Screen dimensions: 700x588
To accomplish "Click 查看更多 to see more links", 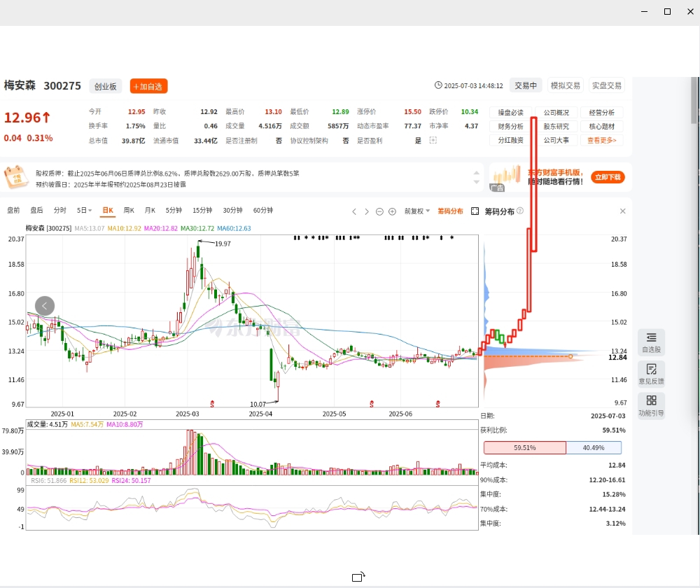I will pyautogui.click(x=602, y=140).
